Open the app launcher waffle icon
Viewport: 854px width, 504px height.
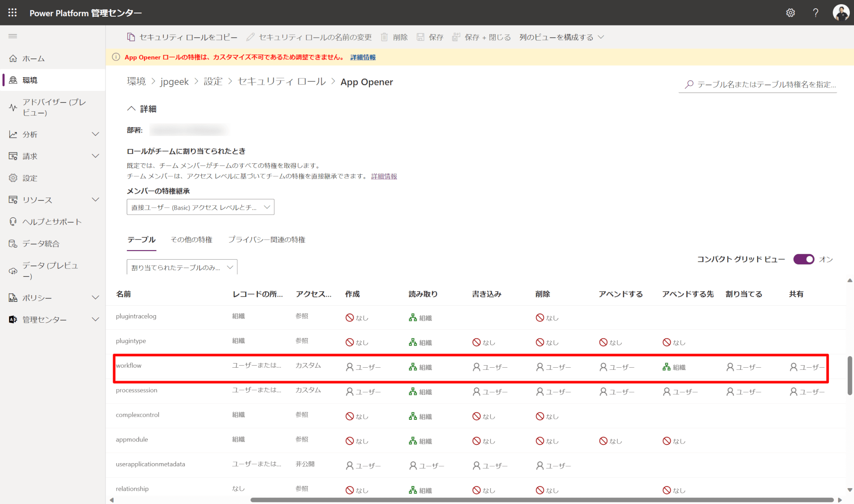coord(12,13)
